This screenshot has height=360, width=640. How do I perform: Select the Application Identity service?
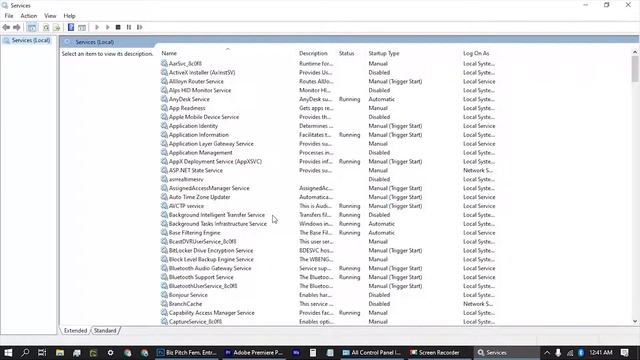[x=193, y=126]
